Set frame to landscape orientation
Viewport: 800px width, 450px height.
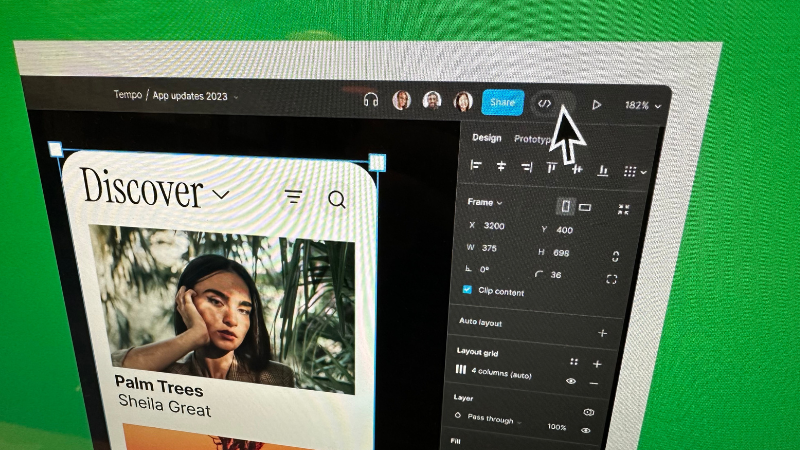point(585,207)
